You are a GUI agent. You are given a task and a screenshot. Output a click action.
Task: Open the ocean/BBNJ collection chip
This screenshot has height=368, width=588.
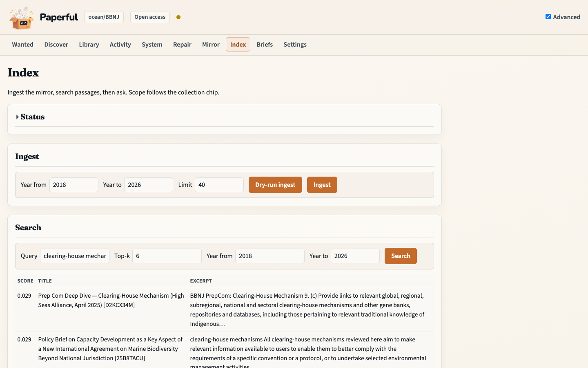point(104,17)
